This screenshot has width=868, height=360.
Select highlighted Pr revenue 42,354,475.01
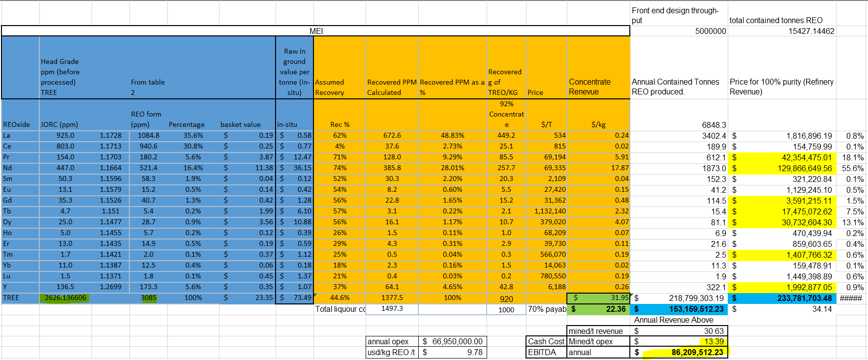(782, 157)
